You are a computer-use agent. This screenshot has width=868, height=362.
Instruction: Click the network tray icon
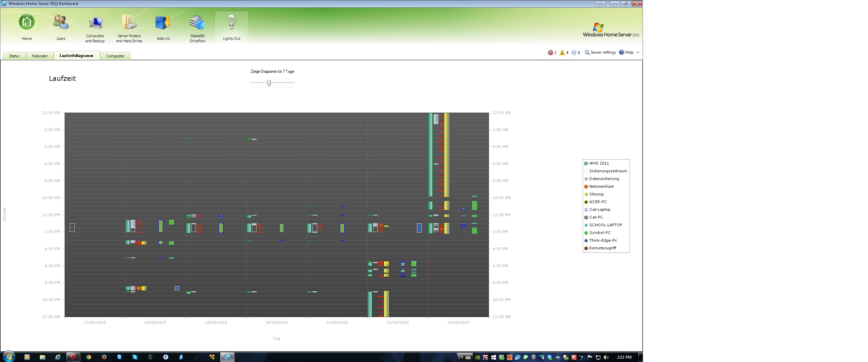[598, 357]
